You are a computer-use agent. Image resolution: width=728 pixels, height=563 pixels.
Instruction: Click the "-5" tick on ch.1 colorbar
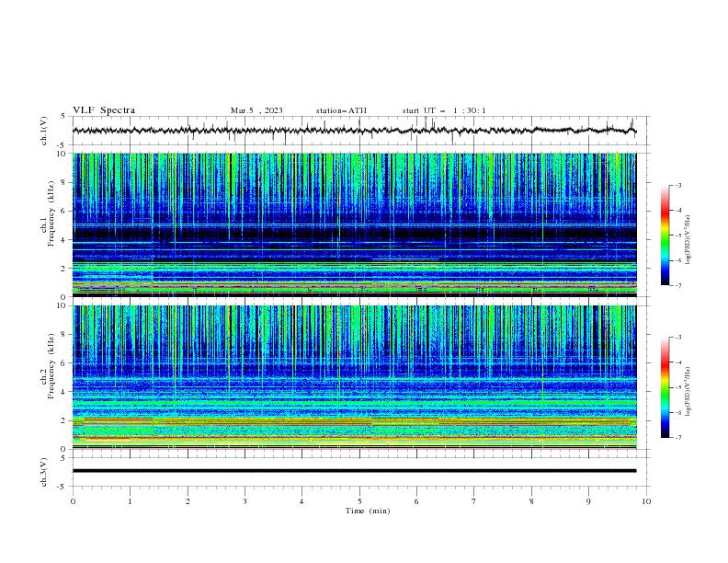678,236
